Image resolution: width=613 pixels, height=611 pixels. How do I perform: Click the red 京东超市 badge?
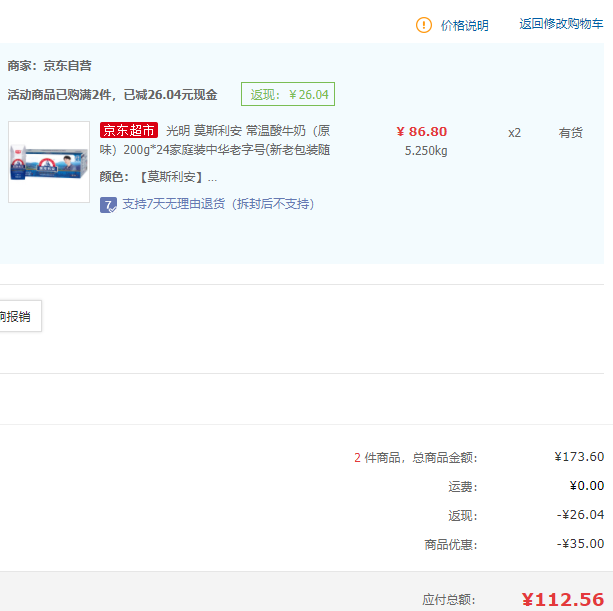coord(129,131)
